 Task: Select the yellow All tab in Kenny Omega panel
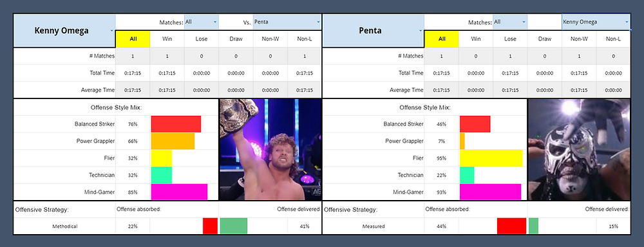[133, 39]
